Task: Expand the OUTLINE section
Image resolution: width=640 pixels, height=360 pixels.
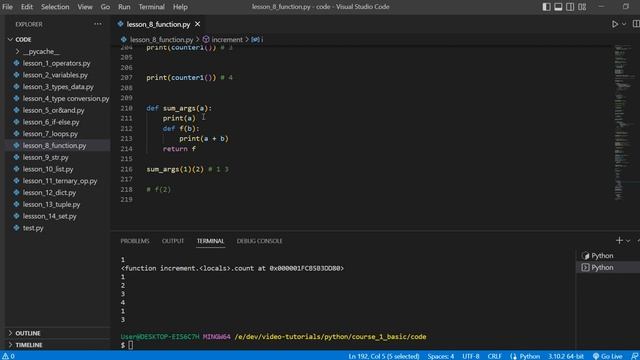Action: tap(57, 333)
